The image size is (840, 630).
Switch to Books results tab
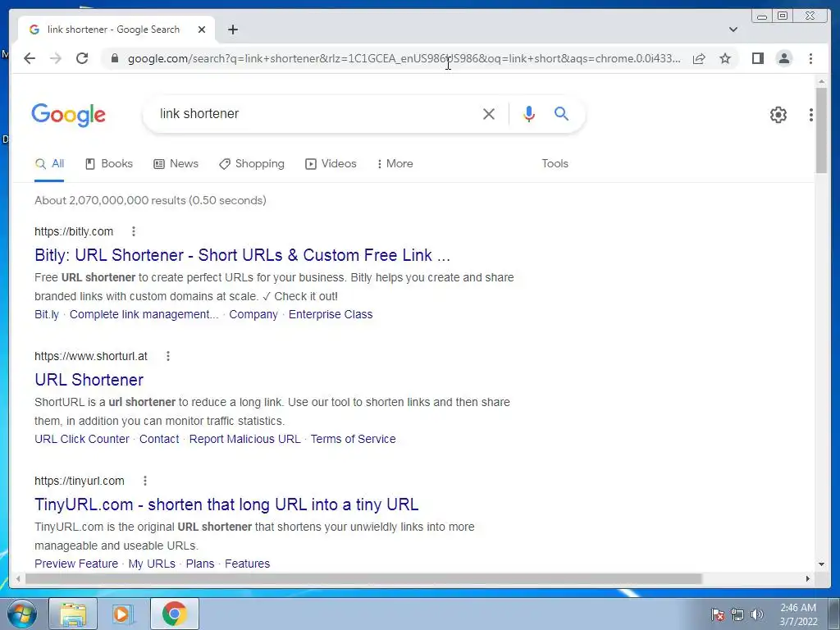pyautogui.click(x=109, y=164)
